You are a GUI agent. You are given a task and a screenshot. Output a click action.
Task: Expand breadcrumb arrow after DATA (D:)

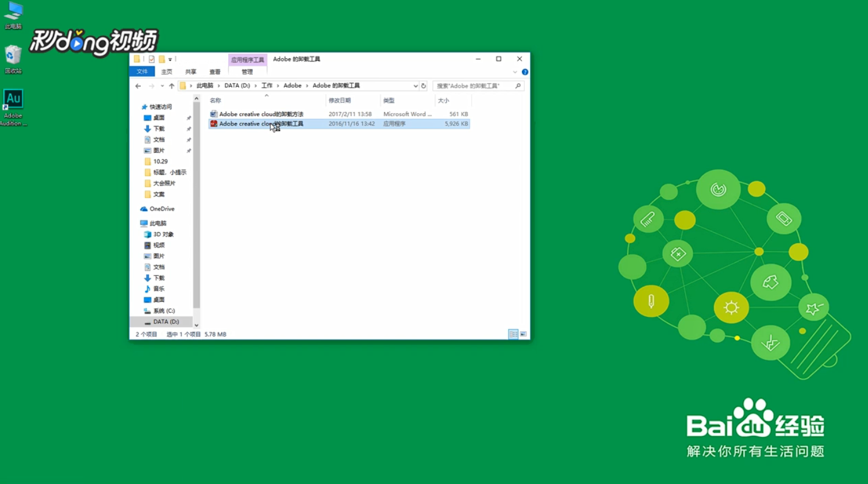tap(256, 86)
